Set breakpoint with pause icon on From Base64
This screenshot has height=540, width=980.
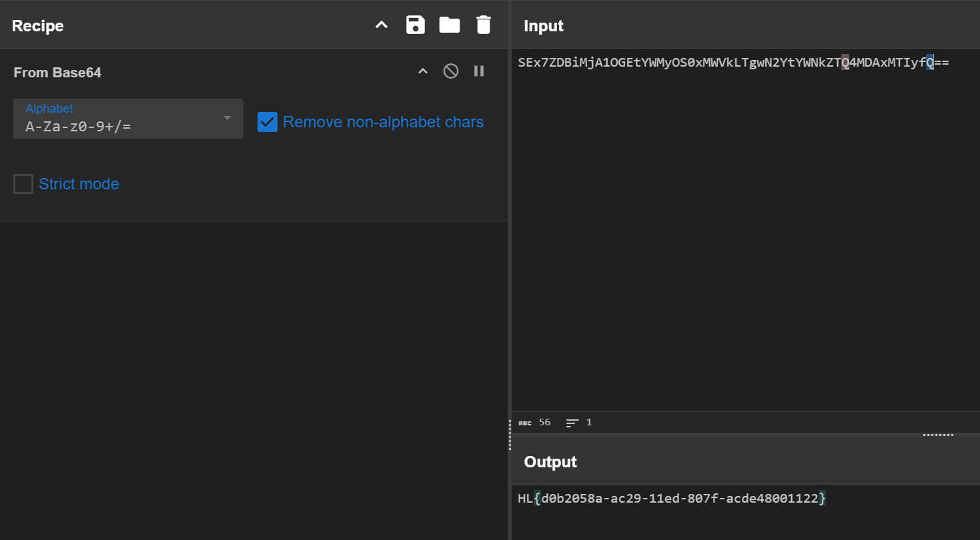coord(479,71)
